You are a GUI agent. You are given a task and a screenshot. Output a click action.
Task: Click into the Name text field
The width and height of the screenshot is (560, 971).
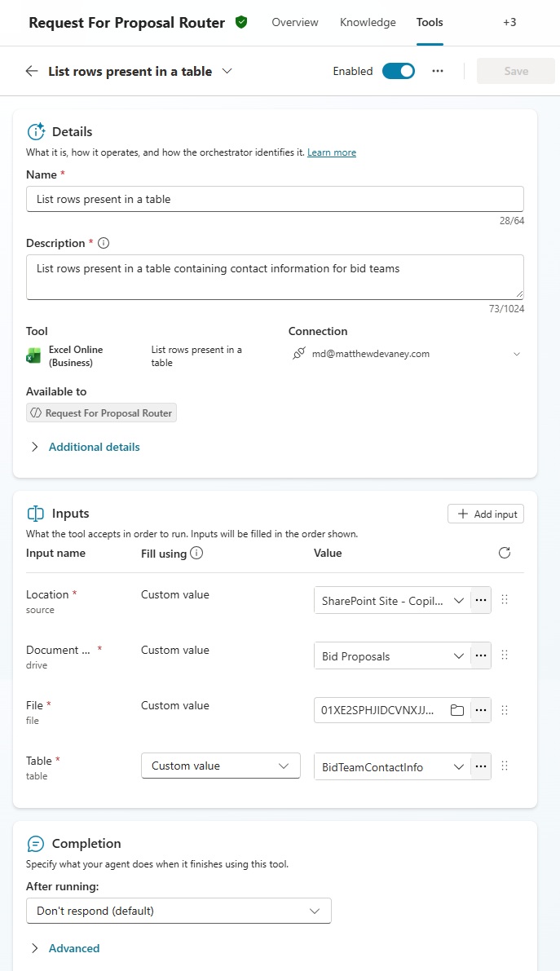click(x=275, y=199)
